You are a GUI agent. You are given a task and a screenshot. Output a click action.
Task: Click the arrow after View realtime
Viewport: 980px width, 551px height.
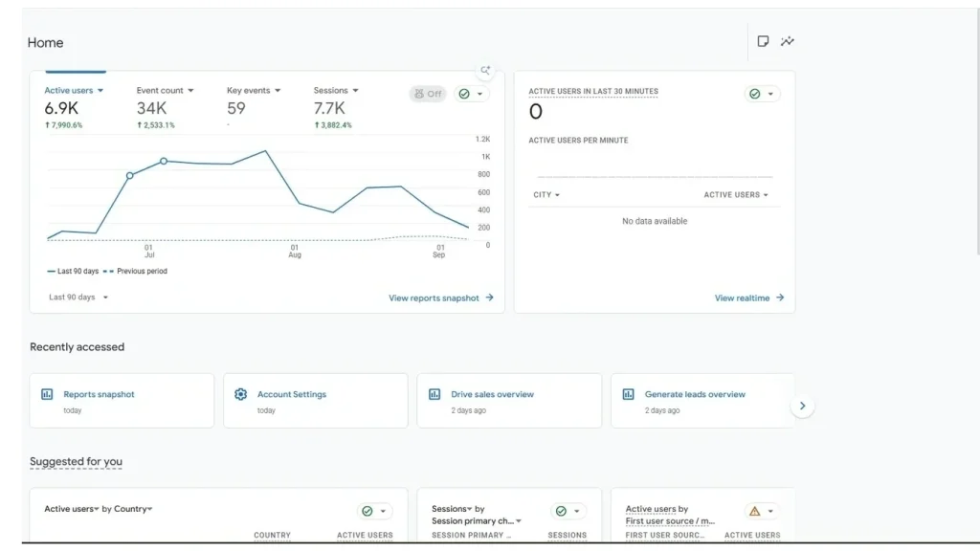pos(780,298)
